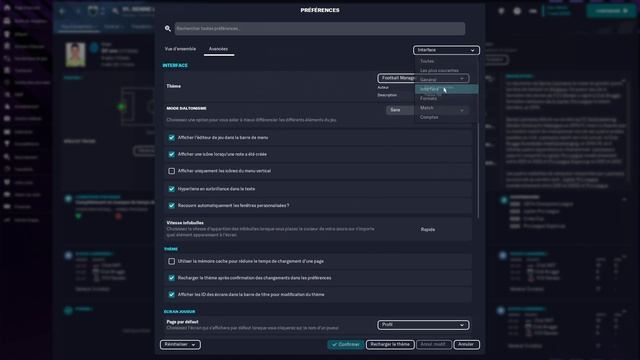Open the Réinitialiser dropdown button
Viewport: 640px width, 360px height.
[x=180, y=344]
